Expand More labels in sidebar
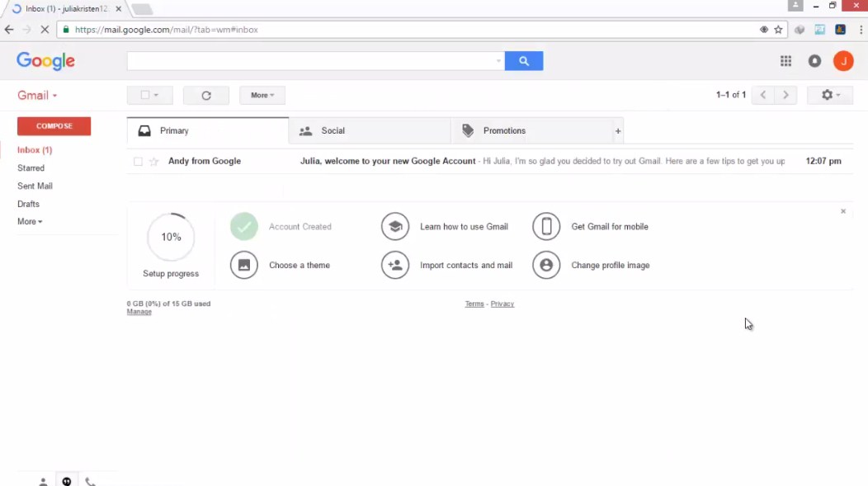 pos(30,221)
